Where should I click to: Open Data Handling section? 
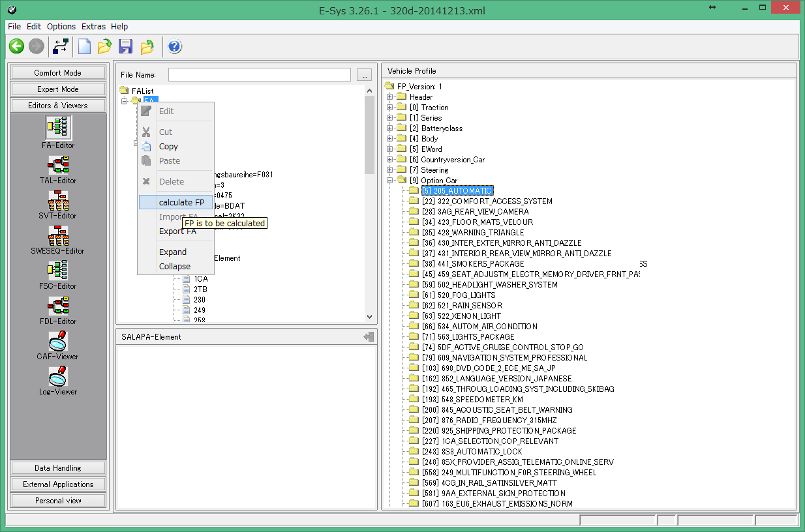pos(58,468)
